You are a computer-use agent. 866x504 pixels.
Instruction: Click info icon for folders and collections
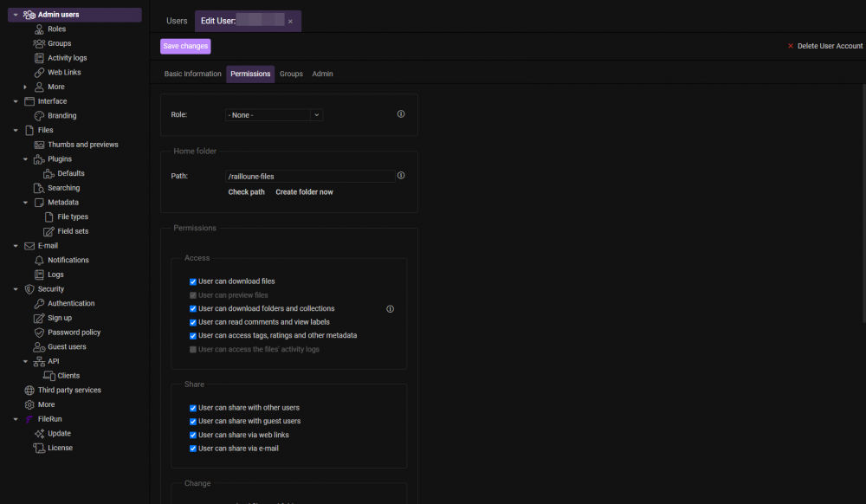click(390, 309)
